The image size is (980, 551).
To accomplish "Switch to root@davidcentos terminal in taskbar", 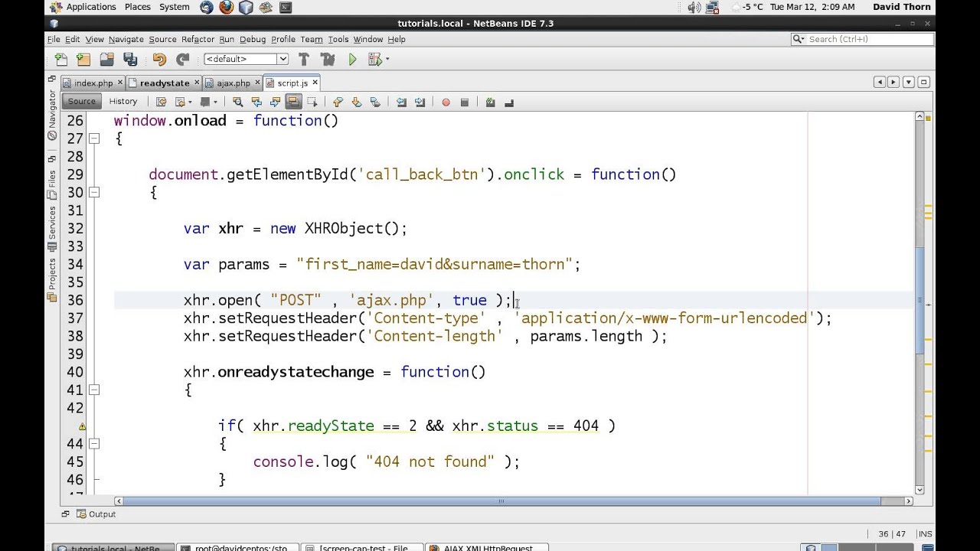I will click(237, 547).
